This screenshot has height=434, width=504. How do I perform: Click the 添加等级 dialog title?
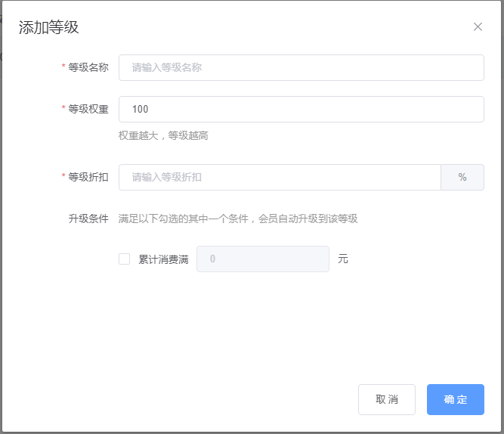[x=48, y=28]
